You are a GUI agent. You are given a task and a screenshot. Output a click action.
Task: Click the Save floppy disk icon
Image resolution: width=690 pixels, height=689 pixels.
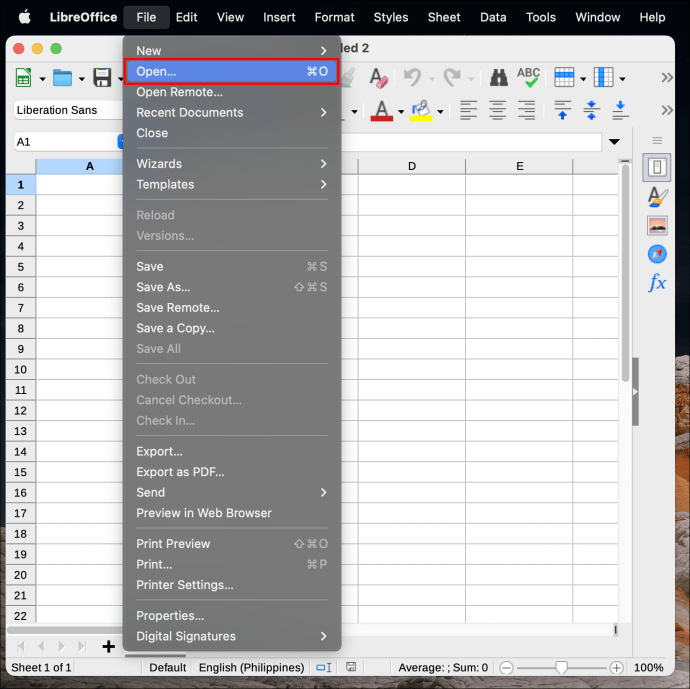coord(102,78)
